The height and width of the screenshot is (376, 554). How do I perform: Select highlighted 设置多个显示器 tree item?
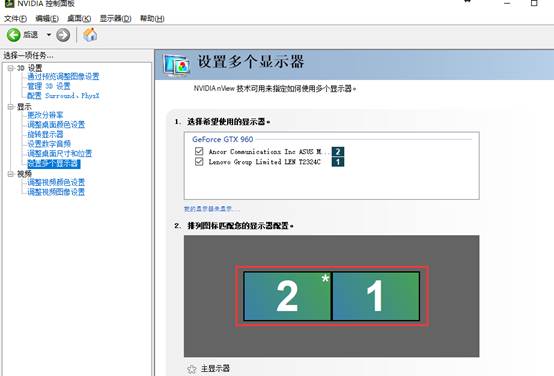point(54,164)
